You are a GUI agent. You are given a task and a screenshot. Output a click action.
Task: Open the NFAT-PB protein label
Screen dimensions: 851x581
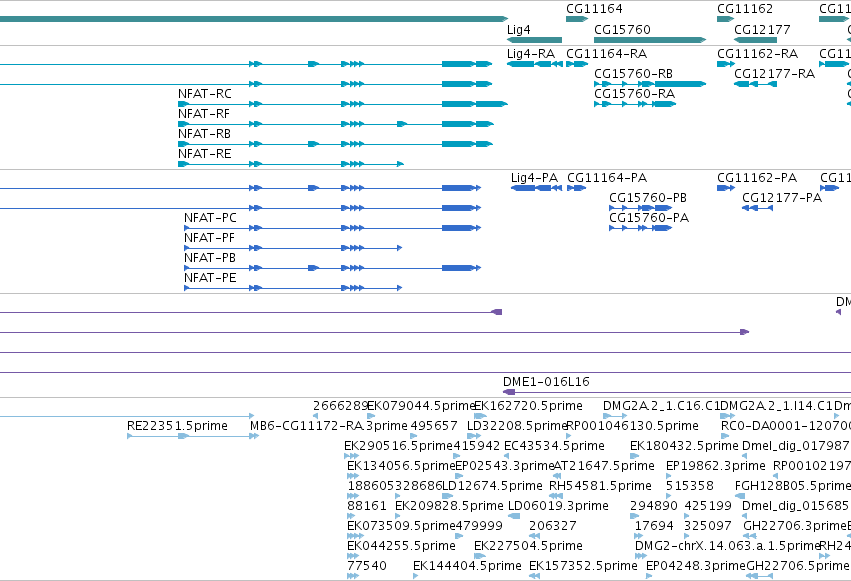[x=209, y=258]
